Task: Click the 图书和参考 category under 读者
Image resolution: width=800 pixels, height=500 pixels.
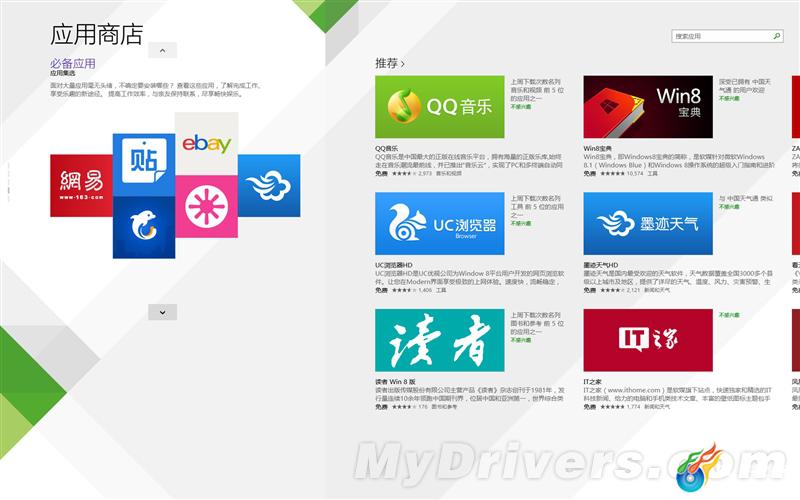Action: tap(444, 407)
